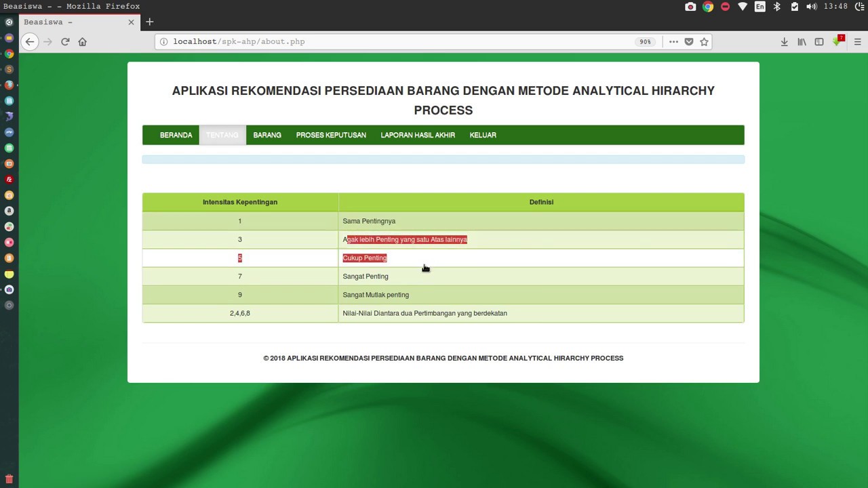Click the intensity value 7 cell
Viewport: 868px width, 488px height.
pyautogui.click(x=240, y=276)
